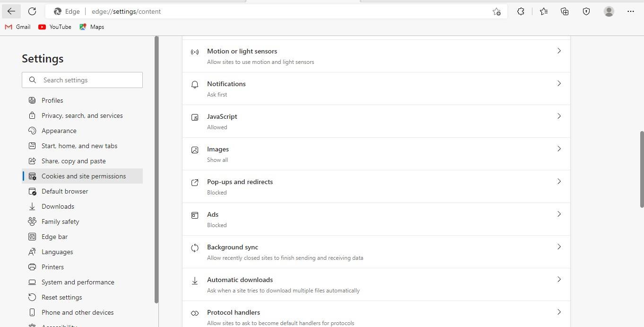Go to the Downloads settings section

click(58, 206)
